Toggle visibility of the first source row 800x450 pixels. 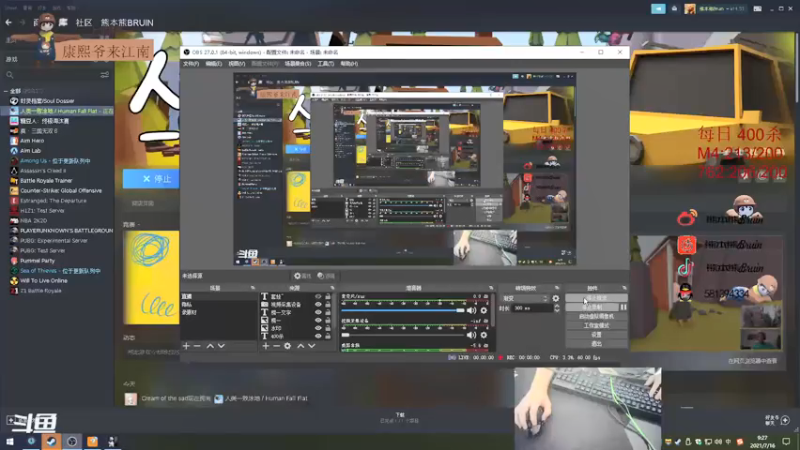pos(318,296)
